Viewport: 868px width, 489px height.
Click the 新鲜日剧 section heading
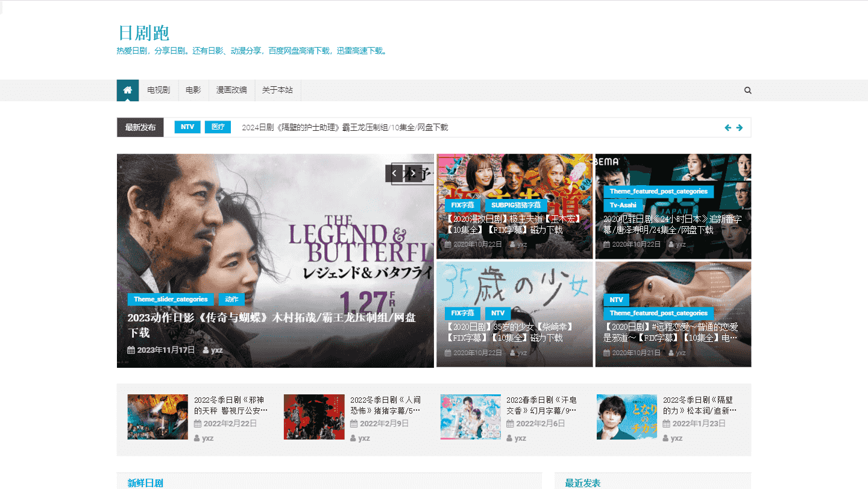click(145, 483)
